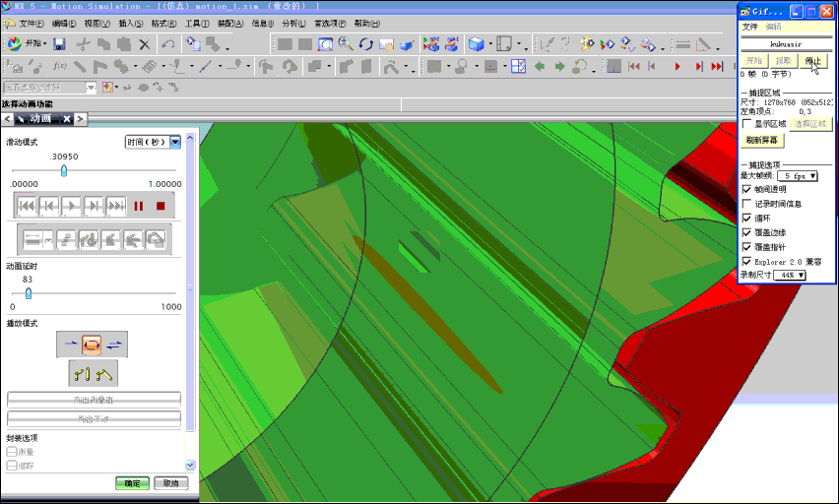839x504 pixels.
Task: Click the 停止 Stop button in Gif window
Action: coord(812,61)
